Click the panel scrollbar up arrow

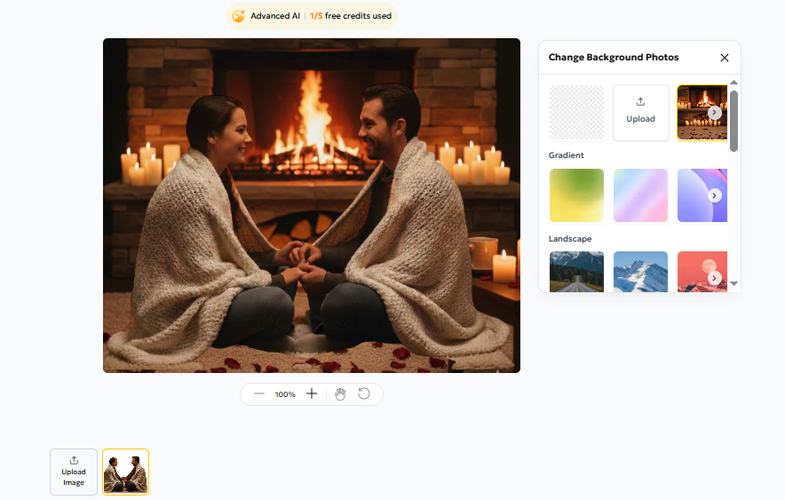tap(733, 82)
